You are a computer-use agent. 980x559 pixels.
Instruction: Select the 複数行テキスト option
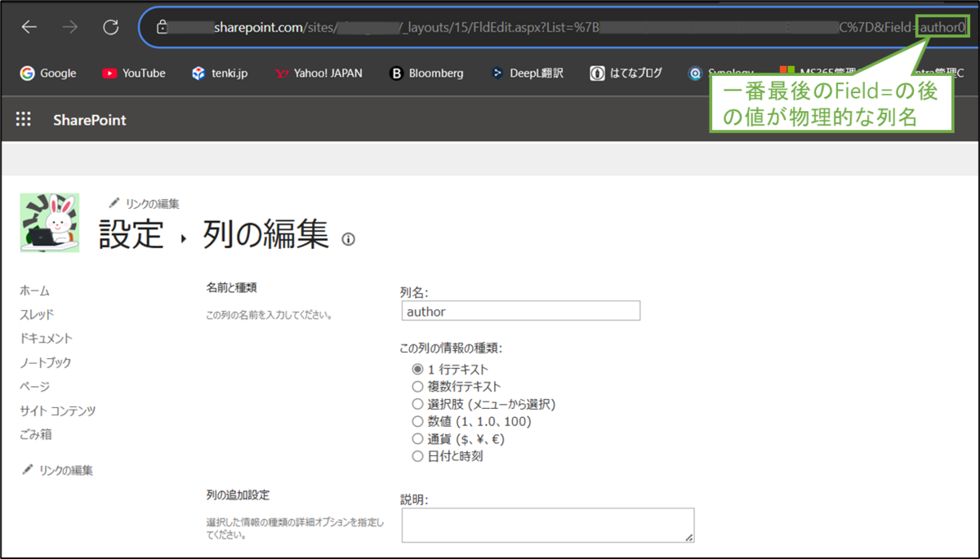coord(418,386)
